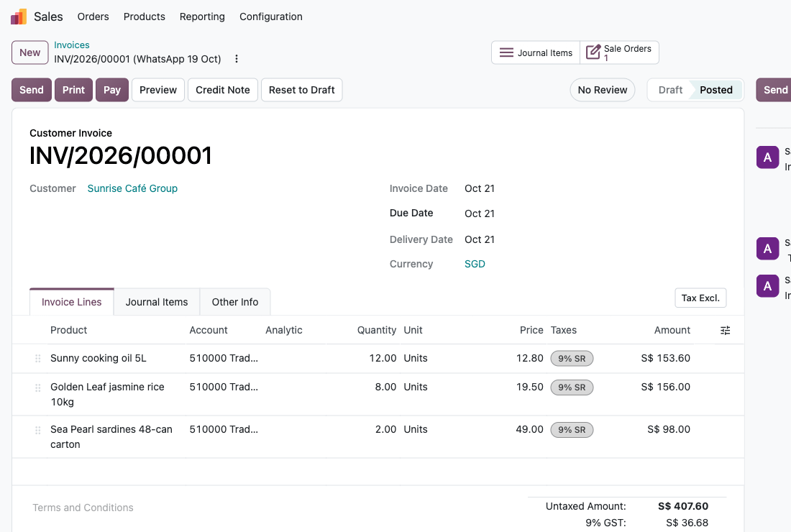Click the chatter Send button at right edge
Viewport: 791px width, 532px height.
pos(774,90)
